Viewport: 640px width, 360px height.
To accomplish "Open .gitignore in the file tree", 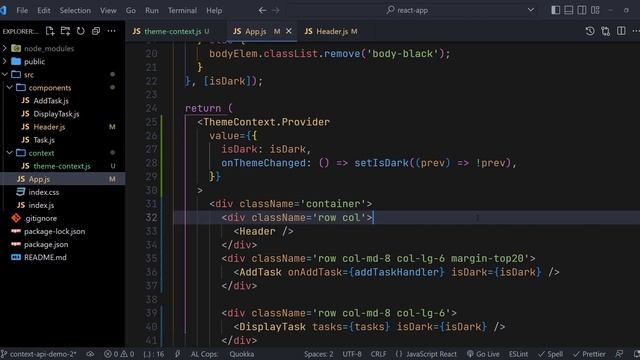I will pyautogui.click(x=40, y=218).
